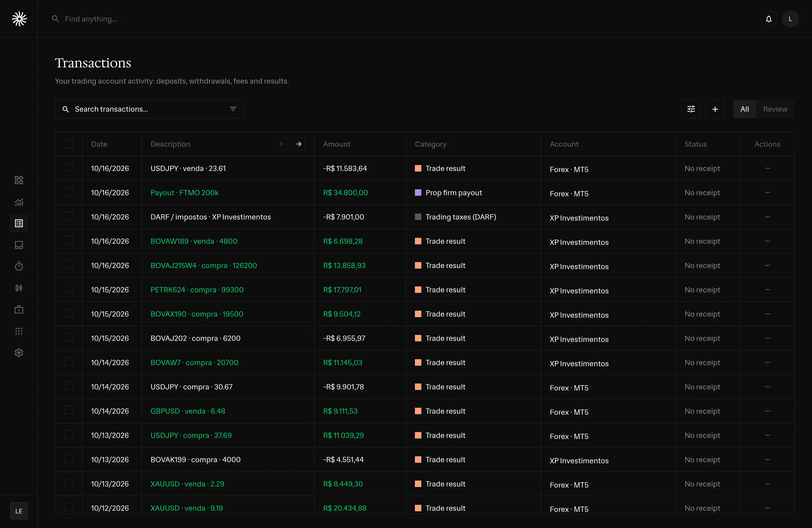Image resolution: width=812 pixels, height=528 pixels.
Task: Click the R$ 34.800,00 amount
Action: tap(345, 193)
